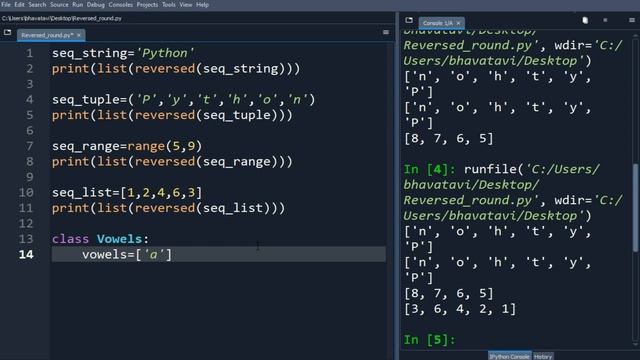640x360 pixels.
Task: Click line number 13 in gutter
Action: coord(26,239)
